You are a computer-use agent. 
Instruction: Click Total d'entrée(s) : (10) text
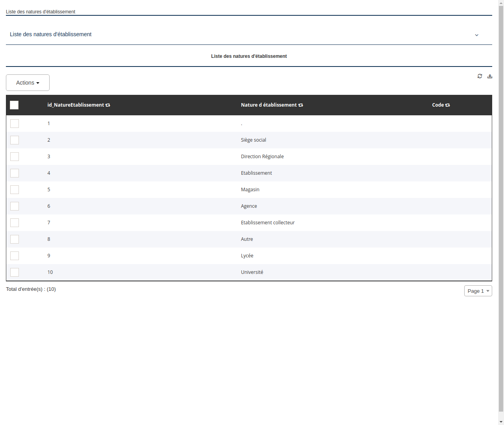pyautogui.click(x=31, y=289)
